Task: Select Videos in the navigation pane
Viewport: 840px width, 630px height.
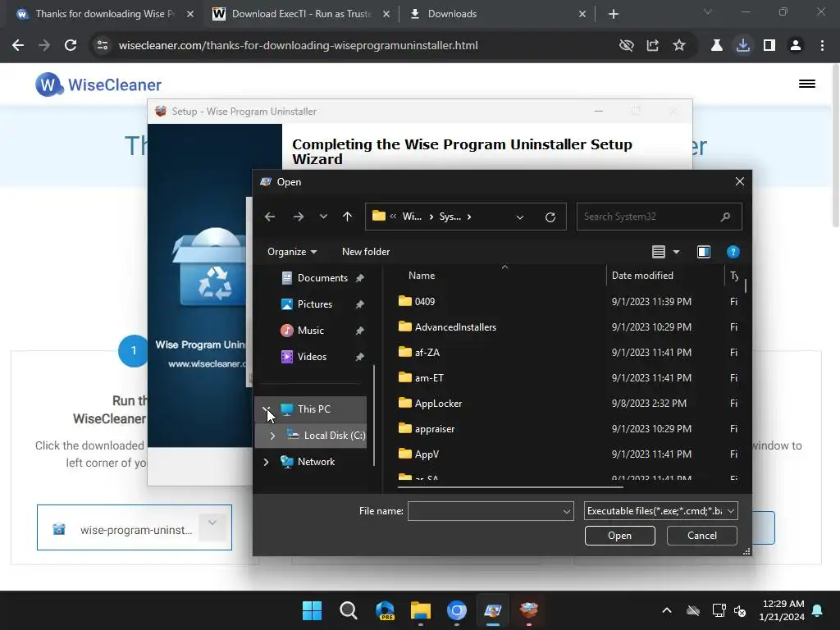Action: (x=312, y=357)
